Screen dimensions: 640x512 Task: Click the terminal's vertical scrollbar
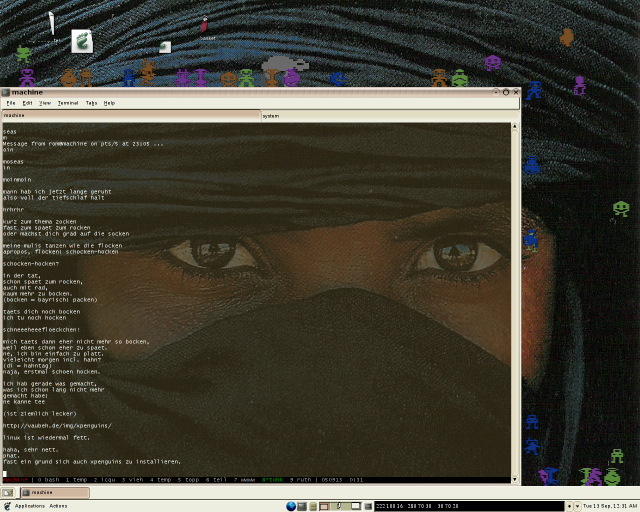[516, 300]
